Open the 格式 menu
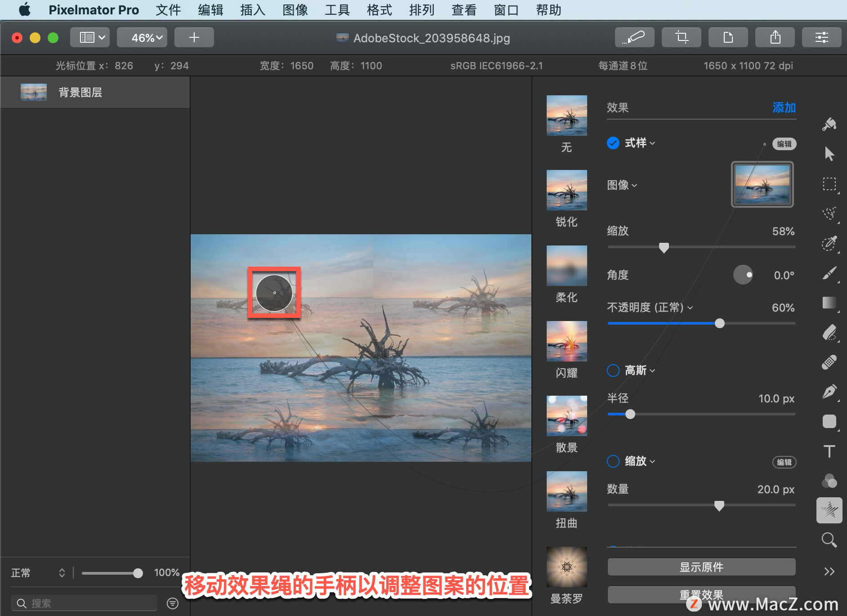Screen dimensions: 847x616 (379, 10)
